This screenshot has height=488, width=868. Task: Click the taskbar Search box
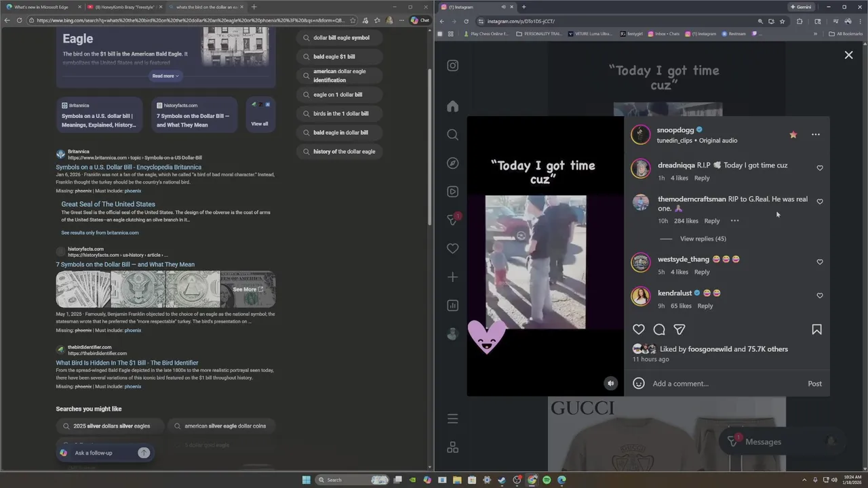(353, 480)
